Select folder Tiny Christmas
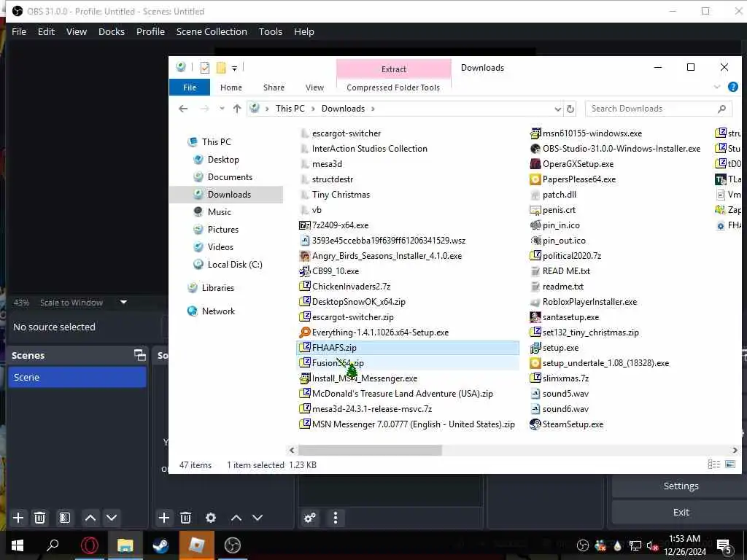Image resolution: width=747 pixels, height=560 pixels. point(341,194)
